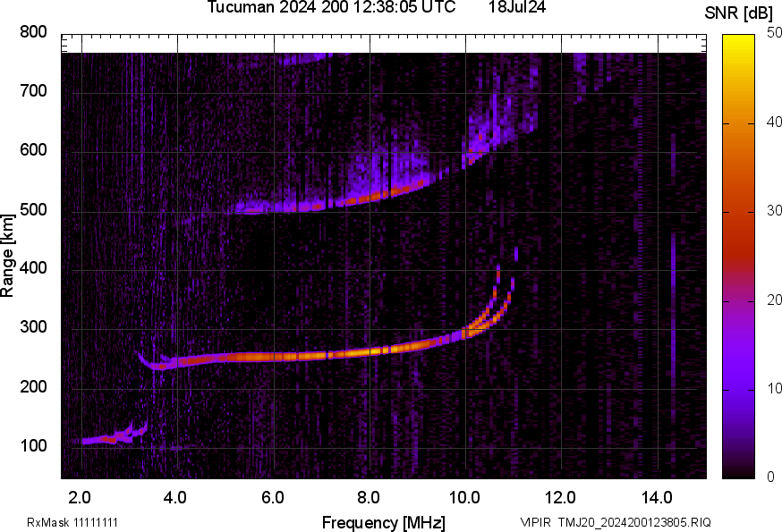The image size is (782, 532).
Task: Click colorbar tick value 50
Action: [774, 33]
